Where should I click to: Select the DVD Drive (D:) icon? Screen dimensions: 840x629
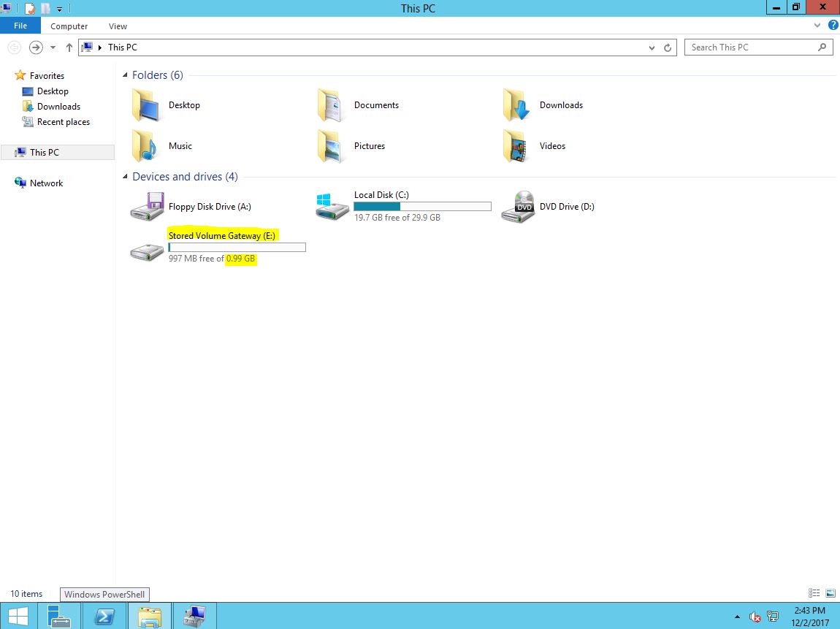pos(518,207)
